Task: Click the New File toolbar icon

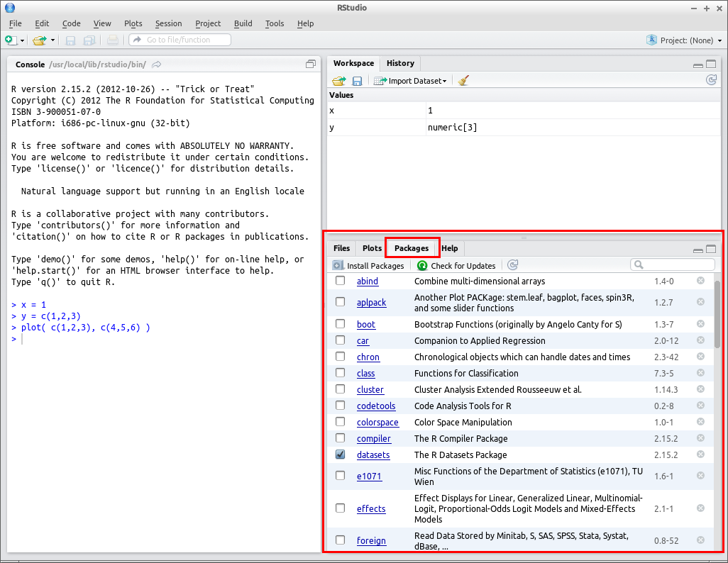Action: pos(11,40)
